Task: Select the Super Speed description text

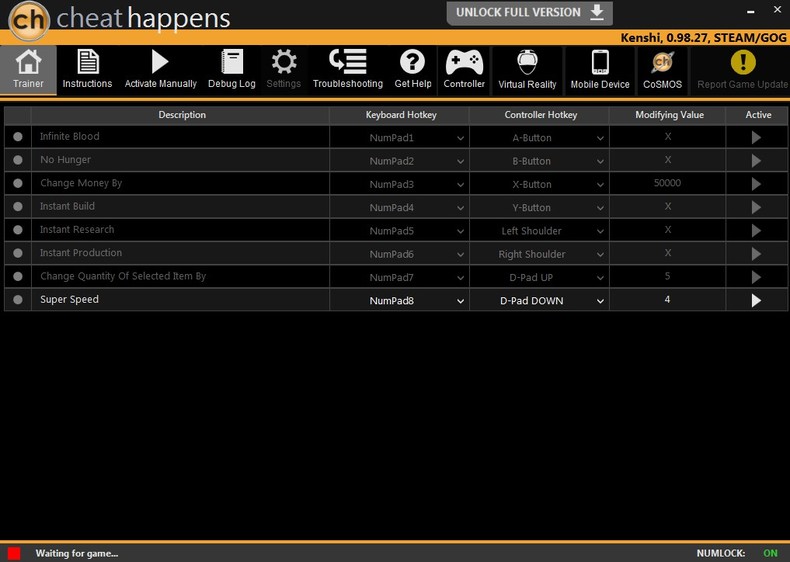Action: coord(69,299)
